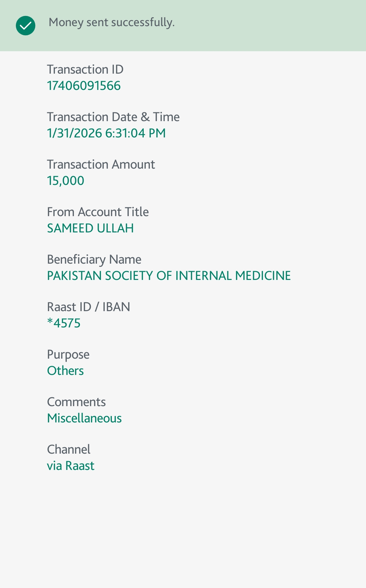Click the green success checkmark icon

[x=25, y=25]
